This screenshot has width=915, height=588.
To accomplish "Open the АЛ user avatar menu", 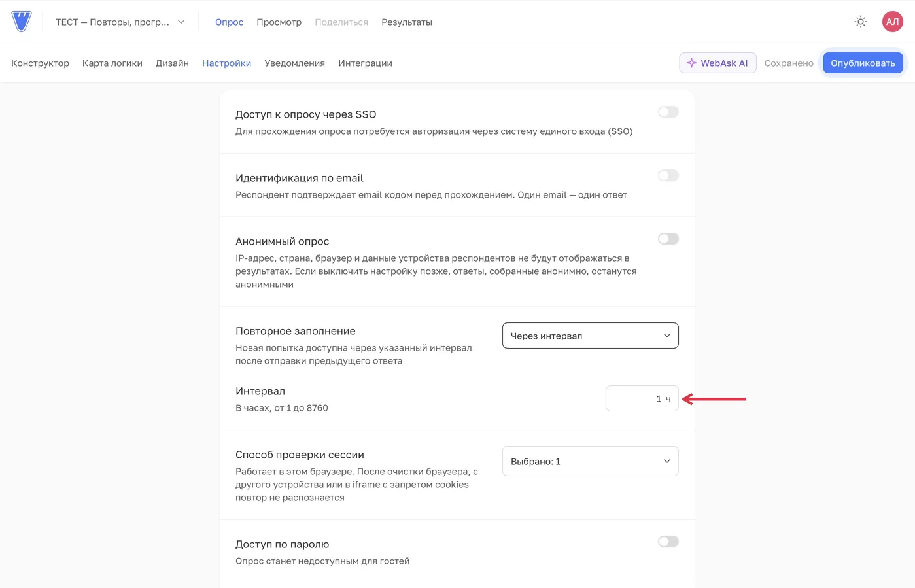I will pos(892,22).
